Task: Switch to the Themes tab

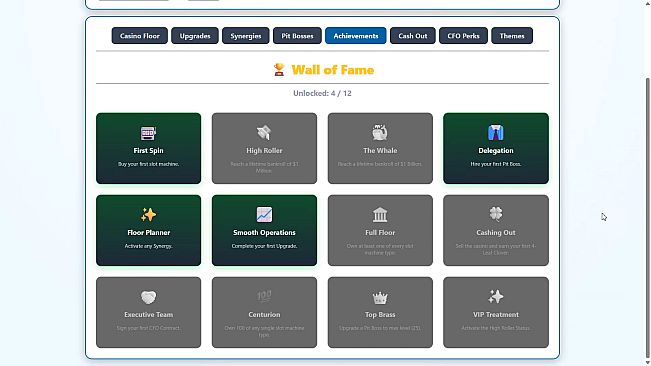Action: (512, 36)
